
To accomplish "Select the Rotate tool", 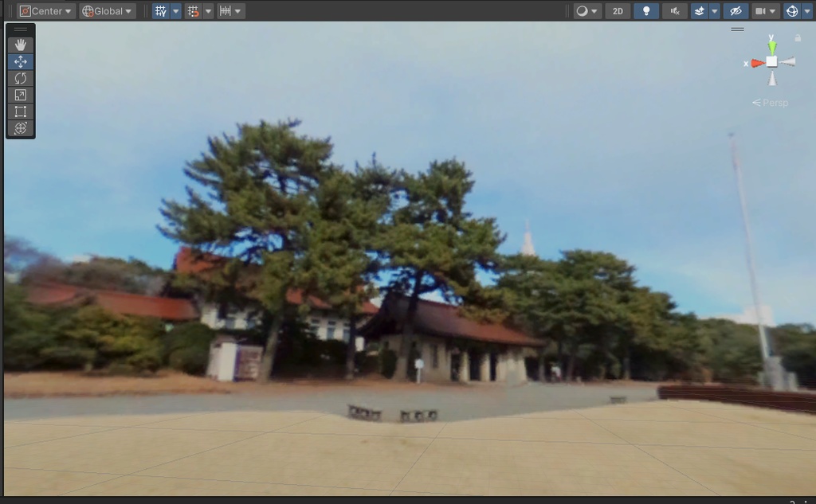I will point(20,77).
